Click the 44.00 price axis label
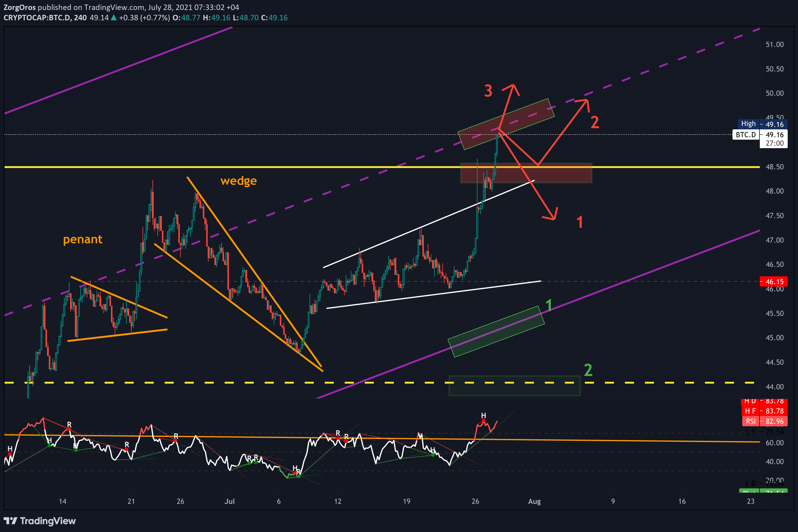Screen dimensions: 798x532 (775, 387)
